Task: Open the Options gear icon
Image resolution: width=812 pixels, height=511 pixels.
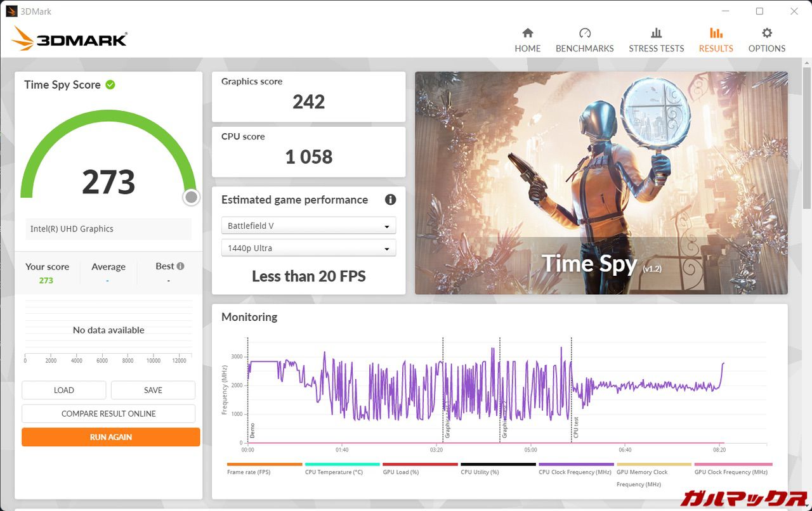Action: (x=766, y=33)
